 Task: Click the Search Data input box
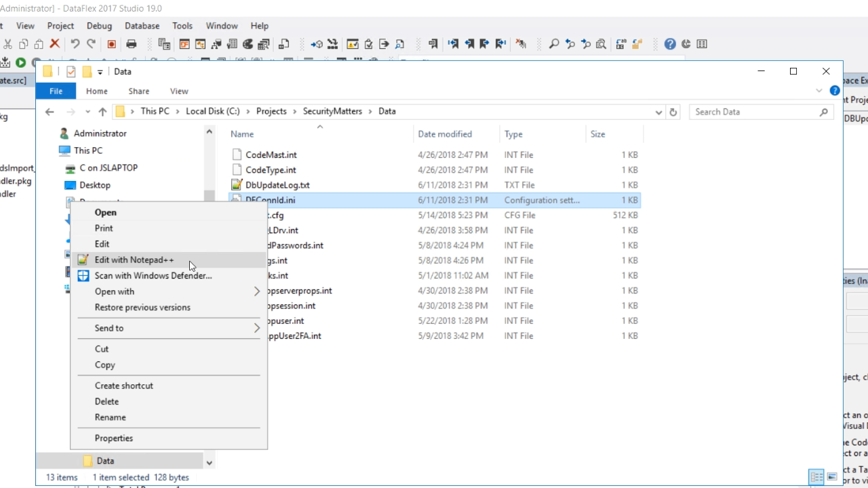(753, 112)
